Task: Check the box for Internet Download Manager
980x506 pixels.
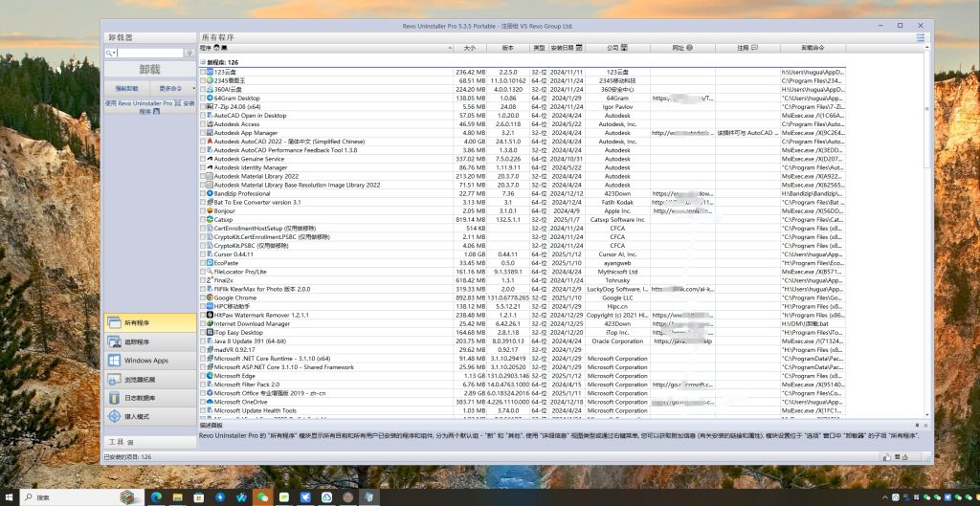Action: (x=203, y=324)
